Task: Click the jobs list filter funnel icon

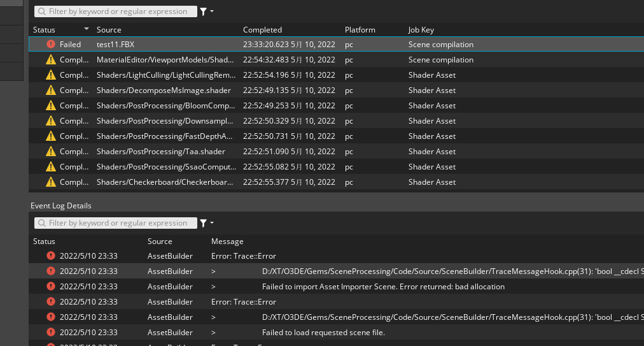Action: (203, 11)
